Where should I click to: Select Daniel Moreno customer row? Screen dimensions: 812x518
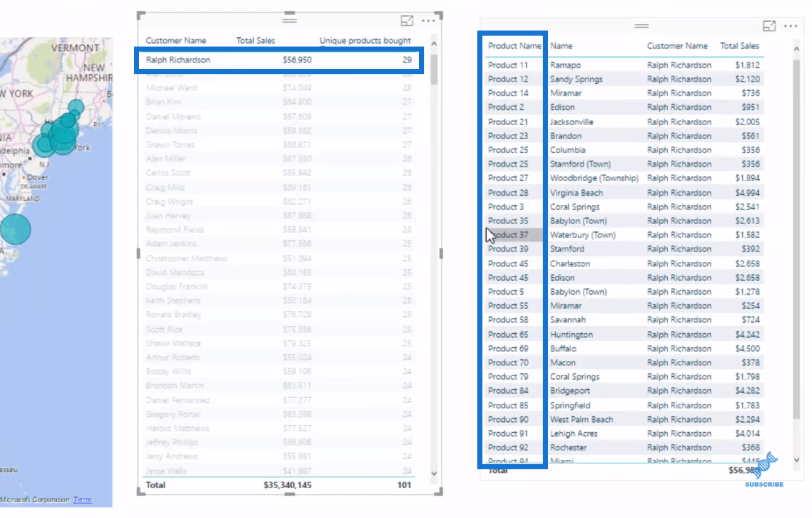[279, 116]
